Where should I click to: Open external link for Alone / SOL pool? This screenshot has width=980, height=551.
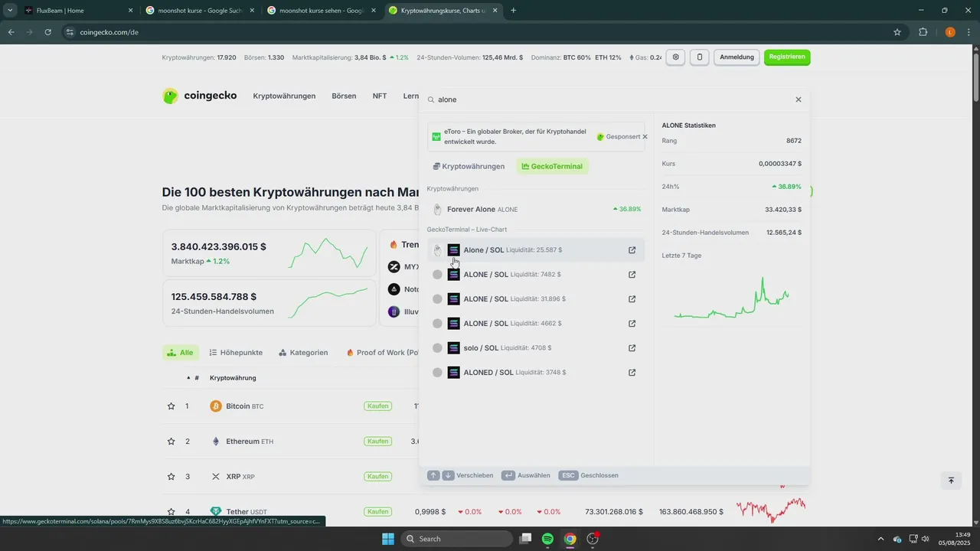point(632,249)
